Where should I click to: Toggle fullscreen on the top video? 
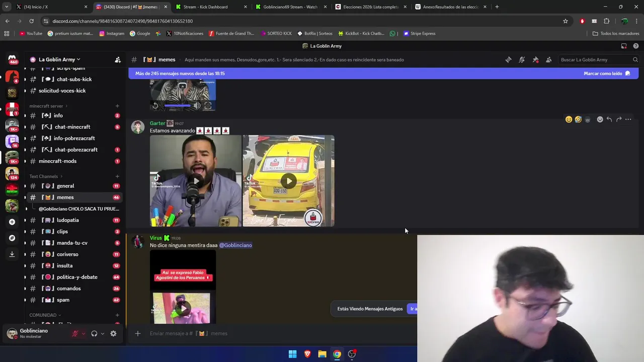tap(208, 106)
